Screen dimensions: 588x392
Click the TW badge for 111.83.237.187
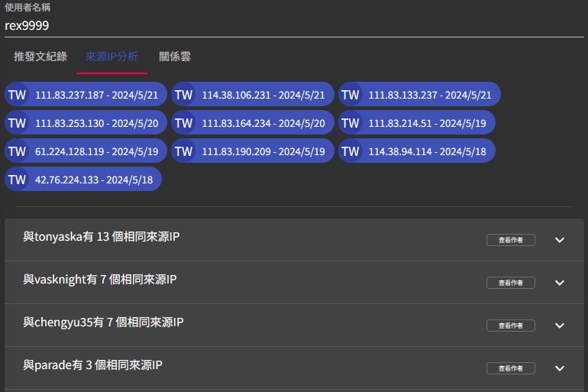18,95
